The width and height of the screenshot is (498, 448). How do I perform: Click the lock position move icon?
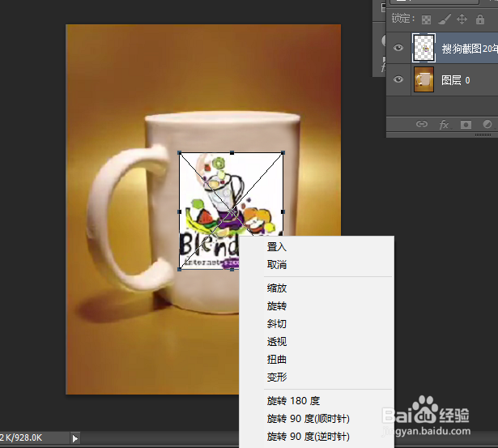462,19
